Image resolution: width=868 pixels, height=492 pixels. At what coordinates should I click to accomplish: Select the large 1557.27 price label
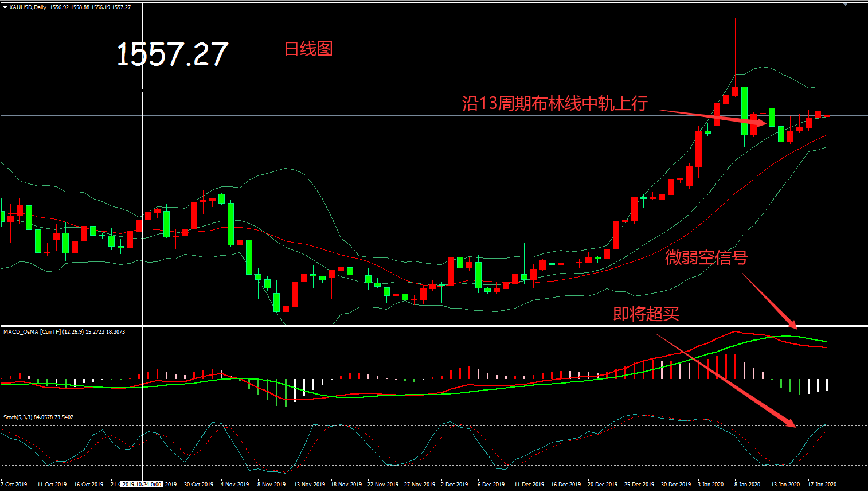point(172,54)
